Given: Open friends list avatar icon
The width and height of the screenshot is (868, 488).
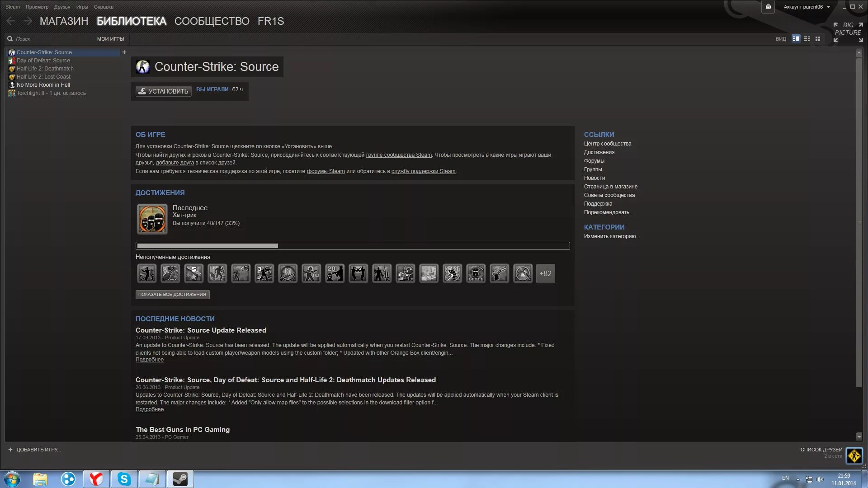Looking at the screenshot, I should [854, 455].
